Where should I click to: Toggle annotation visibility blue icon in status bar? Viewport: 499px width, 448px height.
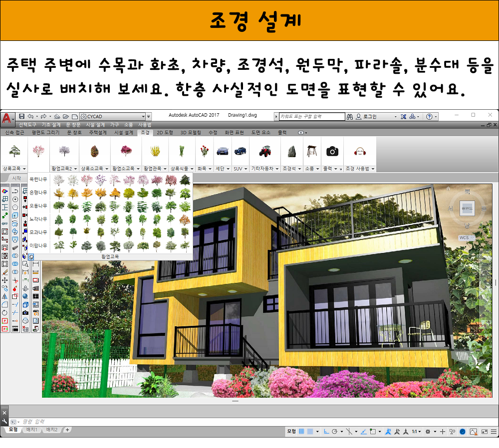point(388,432)
